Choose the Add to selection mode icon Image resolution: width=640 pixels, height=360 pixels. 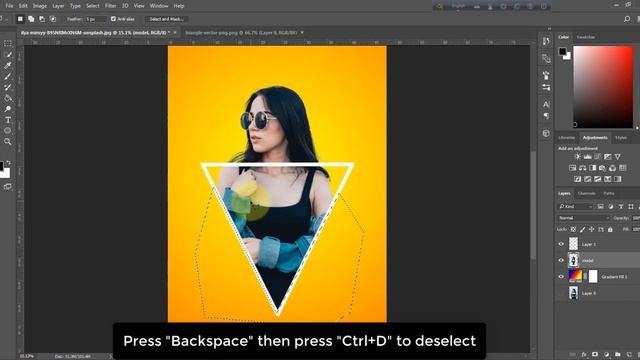31,19
